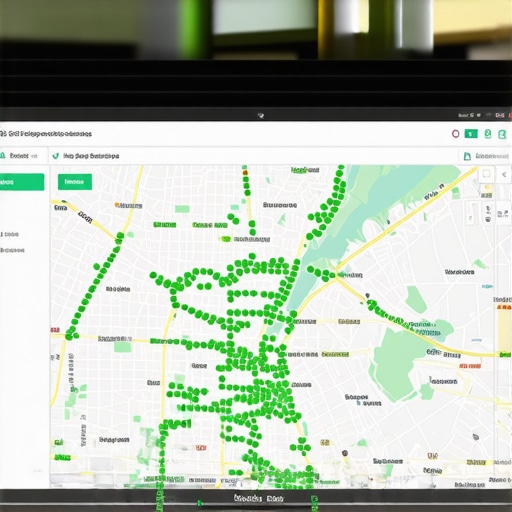The height and width of the screenshot is (512, 512).
Task: Collapse the map panel with the left-pointing chevron
Action: [504, 174]
